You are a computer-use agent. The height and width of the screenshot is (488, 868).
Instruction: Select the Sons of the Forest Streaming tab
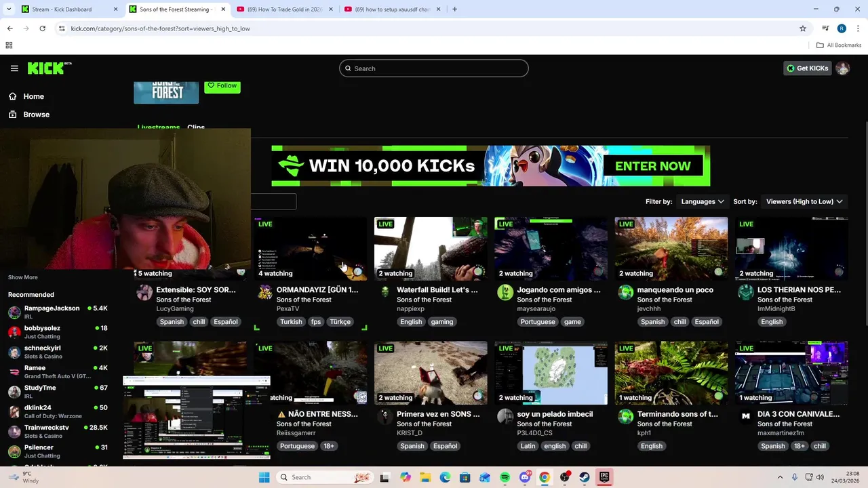[x=177, y=9]
